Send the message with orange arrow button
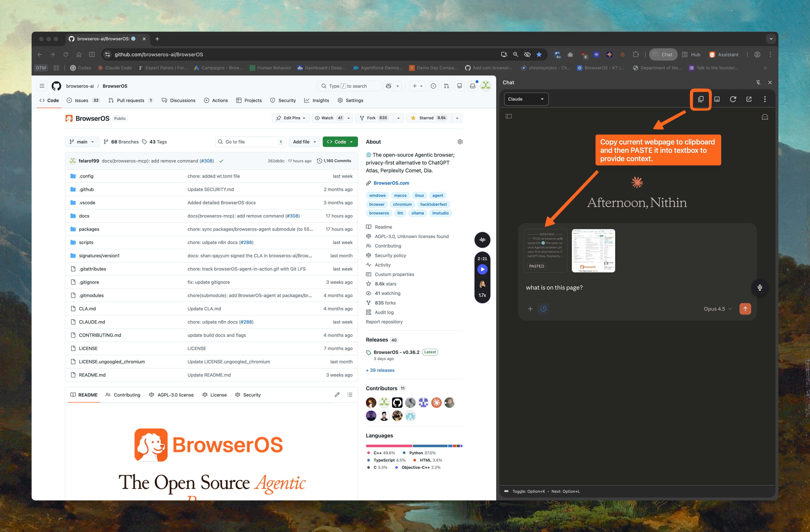The width and height of the screenshot is (810, 532). point(745,309)
